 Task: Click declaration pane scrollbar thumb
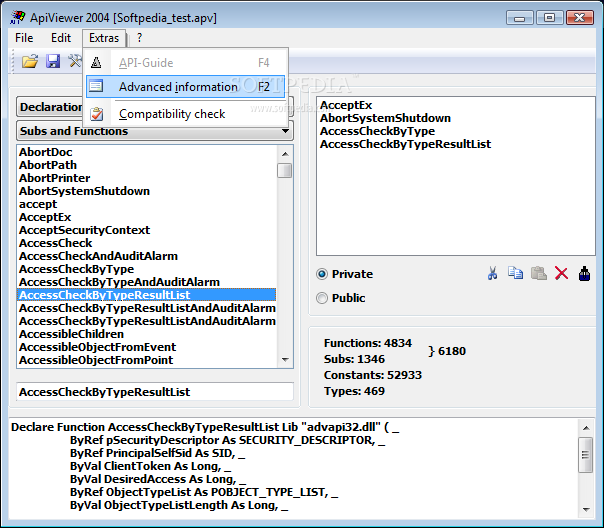click(586, 455)
